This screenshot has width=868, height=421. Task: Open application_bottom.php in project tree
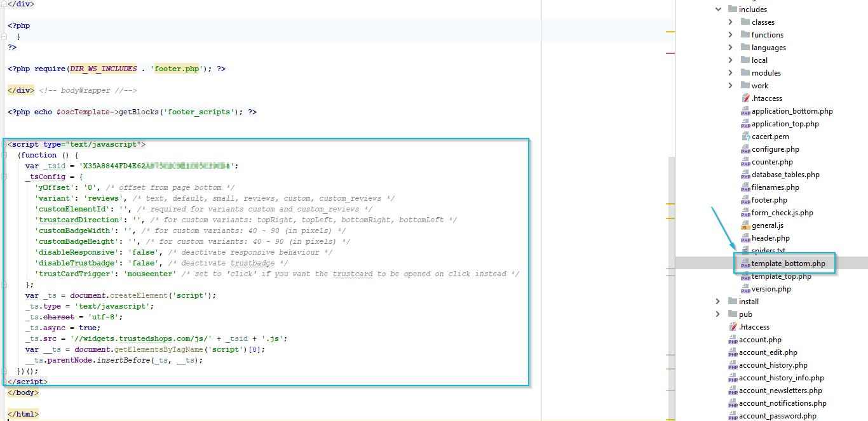point(792,111)
